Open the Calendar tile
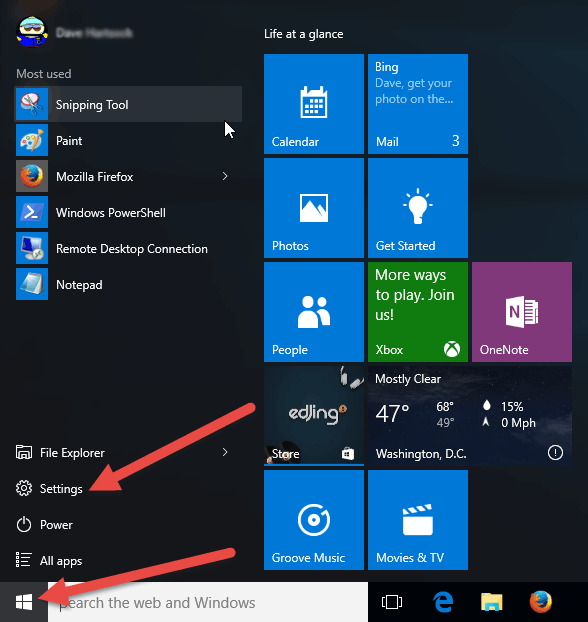This screenshot has width=588, height=622. pyautogui.click(x=314, y=104)
